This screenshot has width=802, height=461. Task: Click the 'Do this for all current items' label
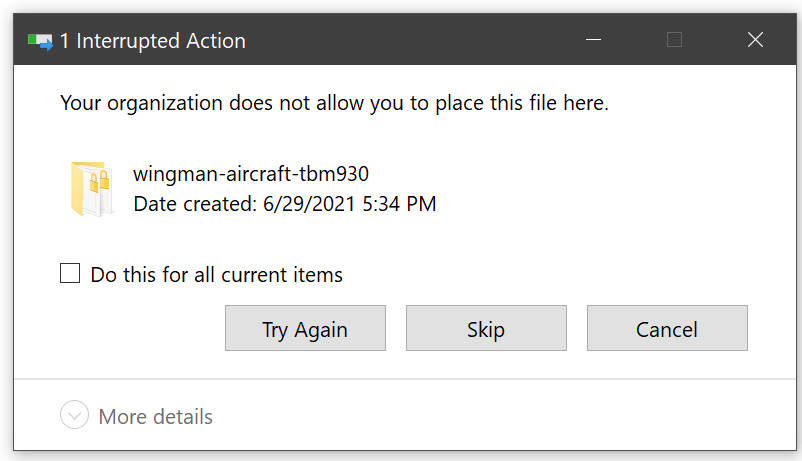[x=216, y=274]
